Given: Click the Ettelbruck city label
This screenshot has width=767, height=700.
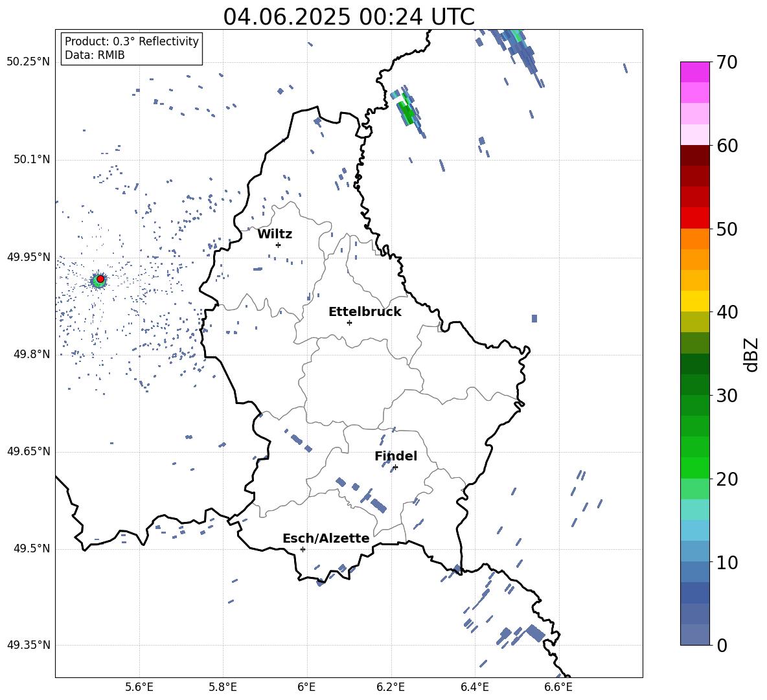Looking at the screenshot, I should click(x=365, y=312).
